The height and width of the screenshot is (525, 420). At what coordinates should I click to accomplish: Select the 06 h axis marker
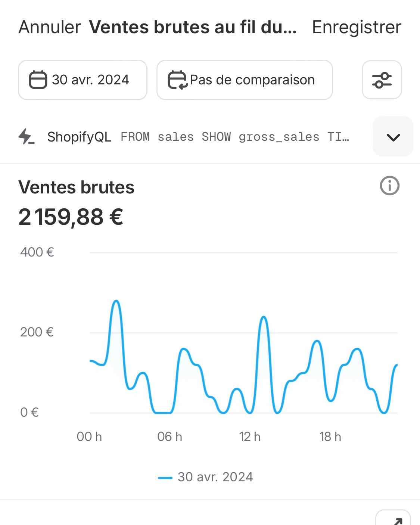tap(169, 437)
